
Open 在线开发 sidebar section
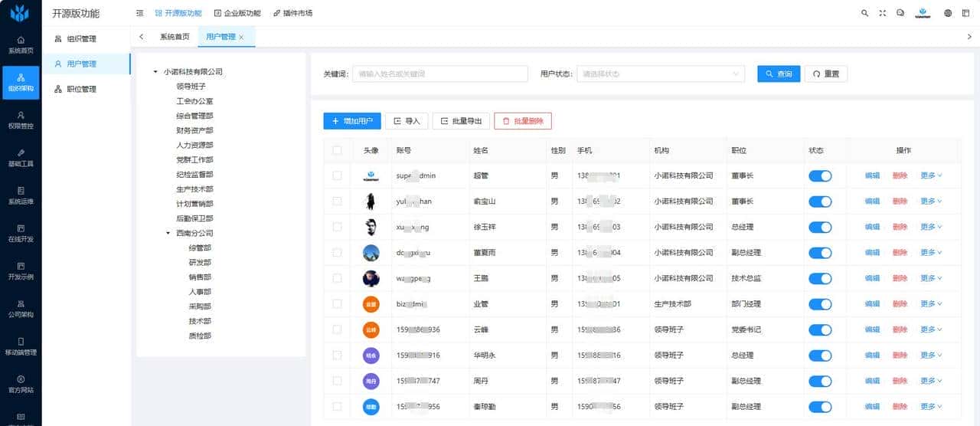[x=21, y=233]
